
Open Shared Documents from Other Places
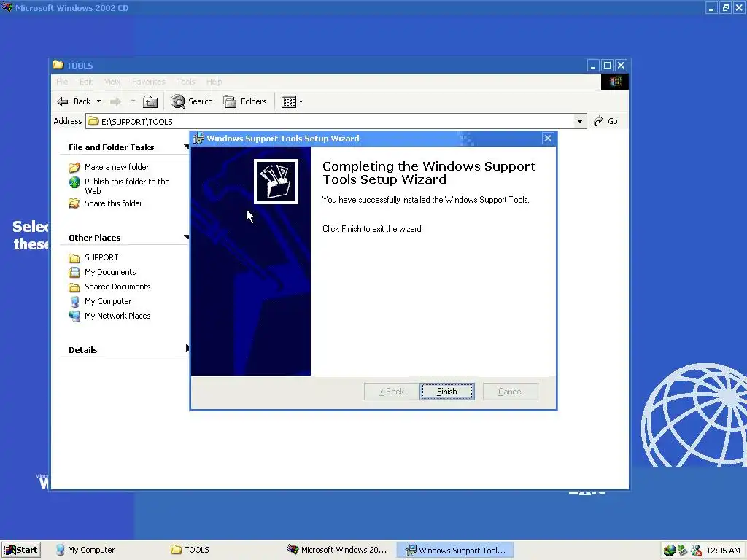point(117,287)
